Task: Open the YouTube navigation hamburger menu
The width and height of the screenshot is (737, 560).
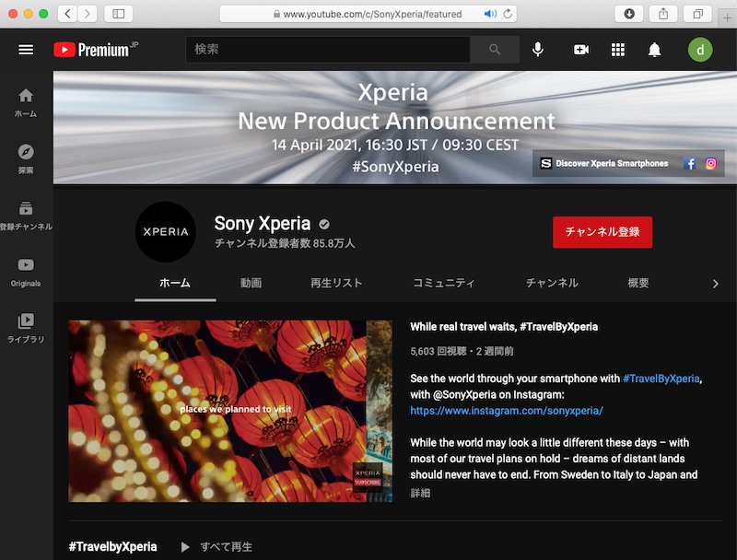Action: (26, 50)
